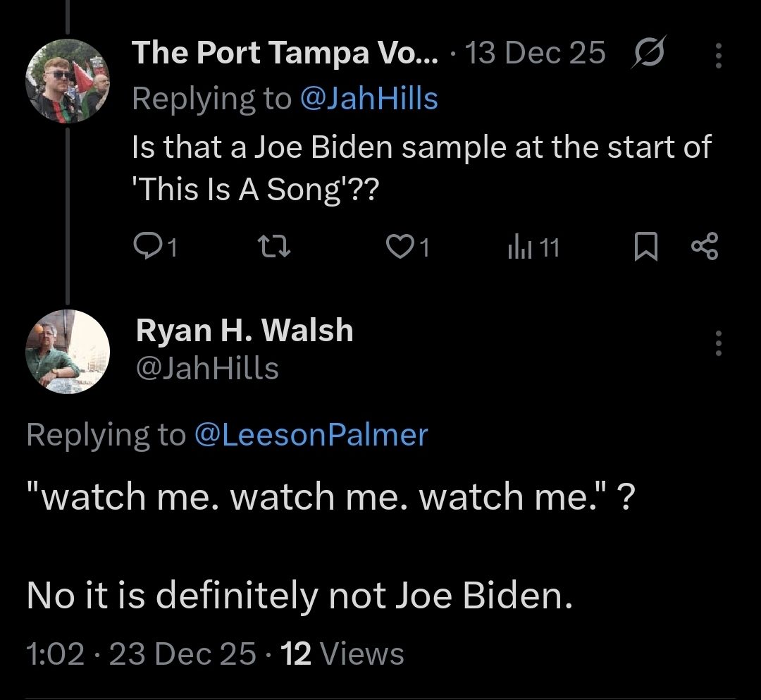Click the 13 Dec 25 tweet date
Viewport: 761px width, 700px height.
(x=536, y=53)
